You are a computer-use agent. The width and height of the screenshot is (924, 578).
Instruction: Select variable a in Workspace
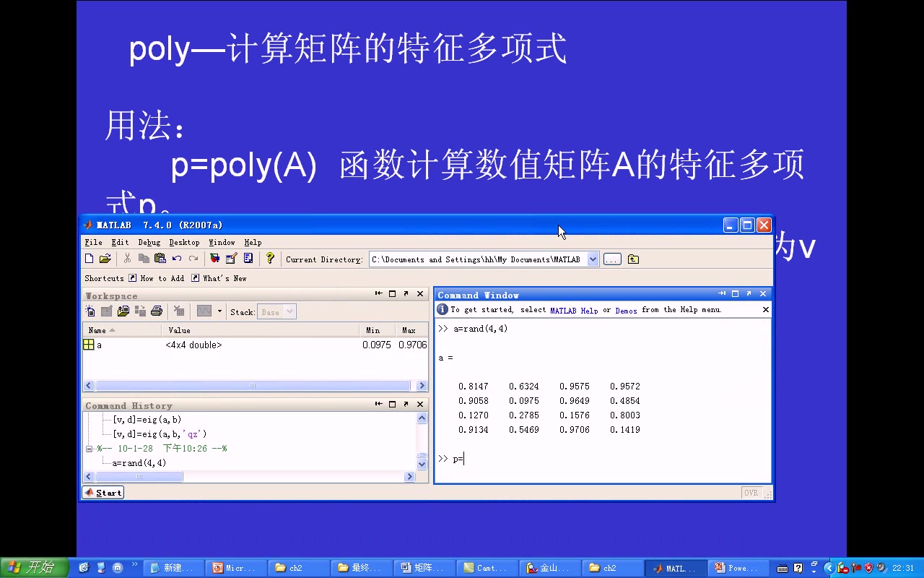pyautogui.click(x=255, y=345)
